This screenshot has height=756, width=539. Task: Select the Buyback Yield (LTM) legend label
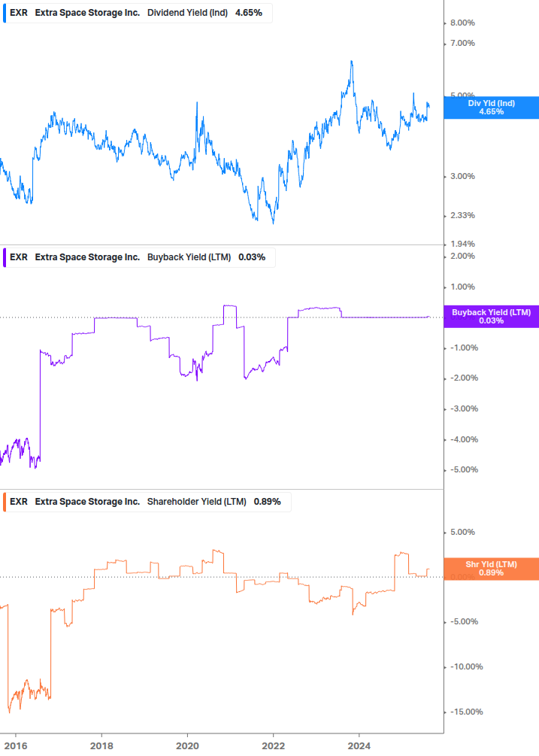click(189, 257)
